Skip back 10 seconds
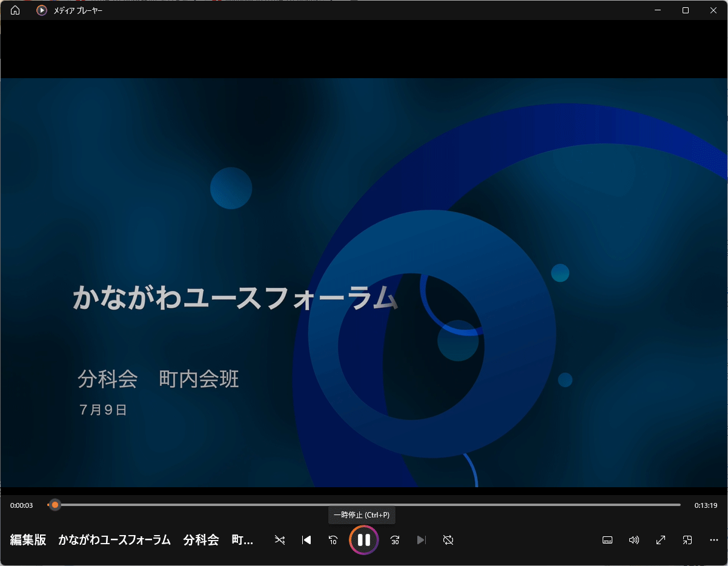 [x=333, y=540]
